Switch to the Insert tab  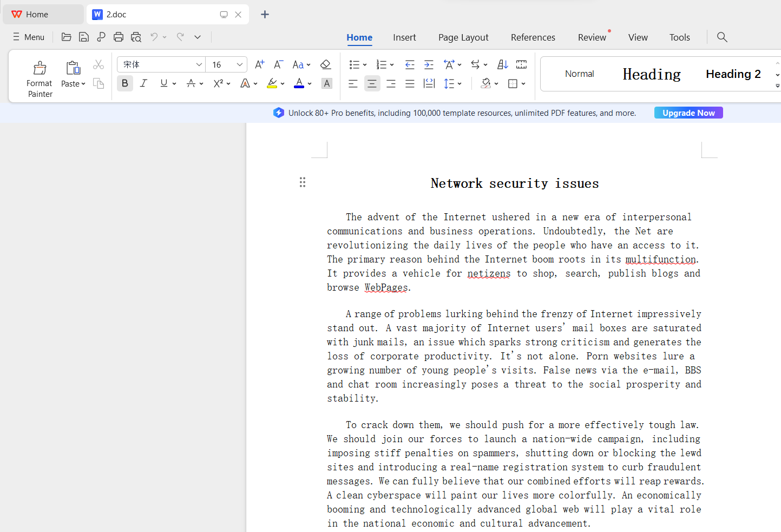click(404, 37)
